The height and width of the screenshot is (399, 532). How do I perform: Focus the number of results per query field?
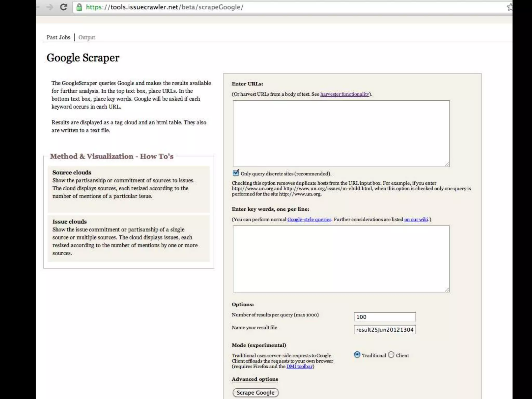(x=385, y=317)
